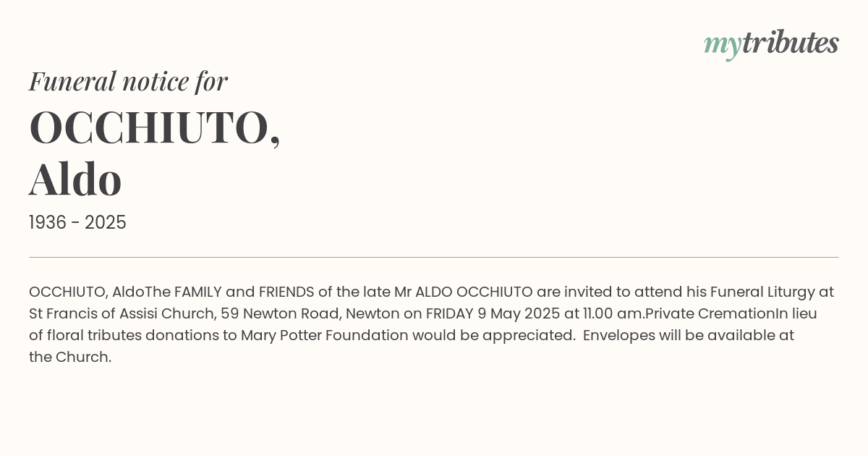868x456 pixels.
Task: Click the mytributes logo
Action: [771, 44]
